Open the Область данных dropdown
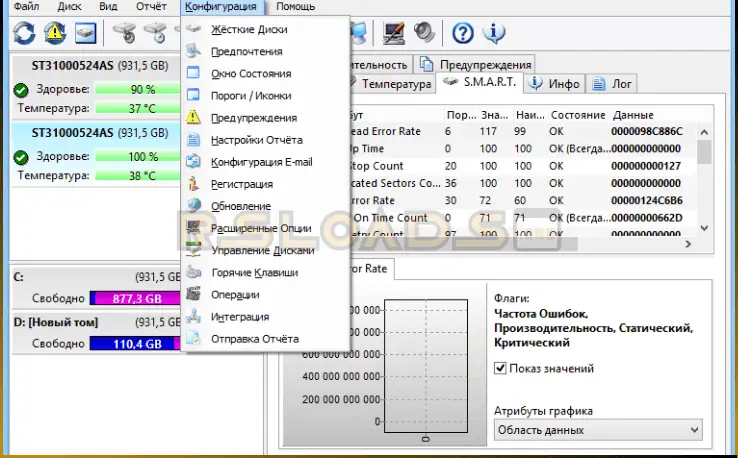The image size is (738, 458). coord(598,430)
